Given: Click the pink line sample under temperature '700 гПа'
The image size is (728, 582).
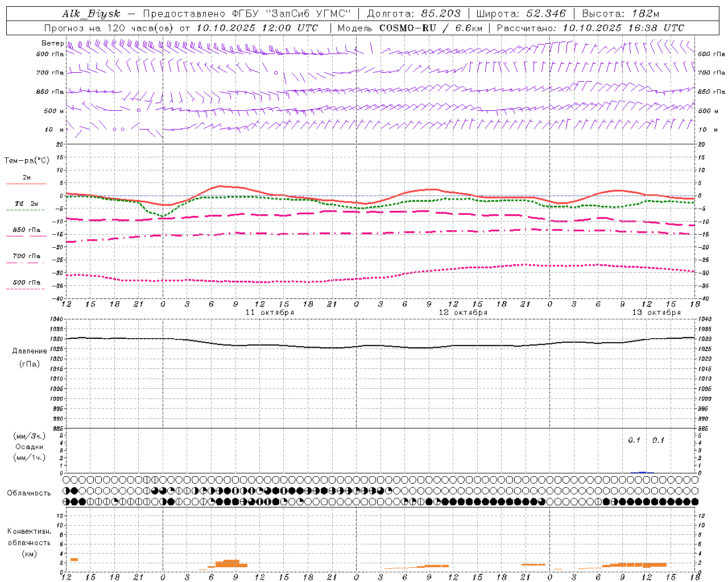Looking at the screenshot, I should coord(25,263).
